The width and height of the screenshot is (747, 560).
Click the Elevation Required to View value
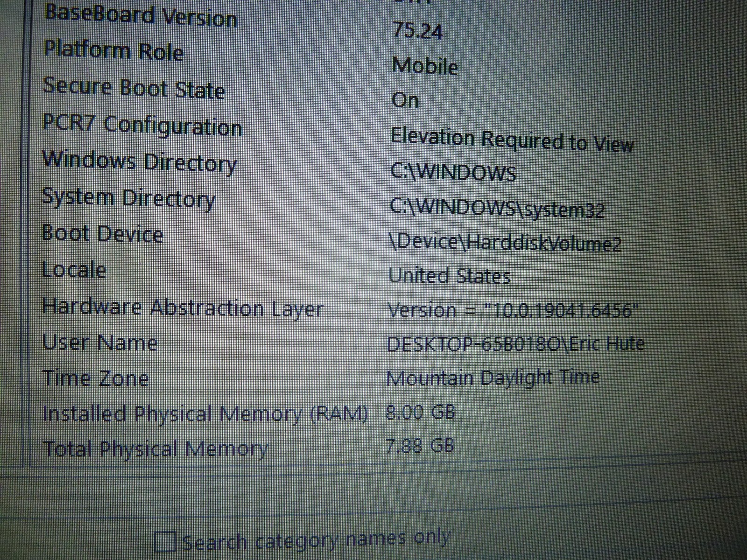[x=512, y=140]
